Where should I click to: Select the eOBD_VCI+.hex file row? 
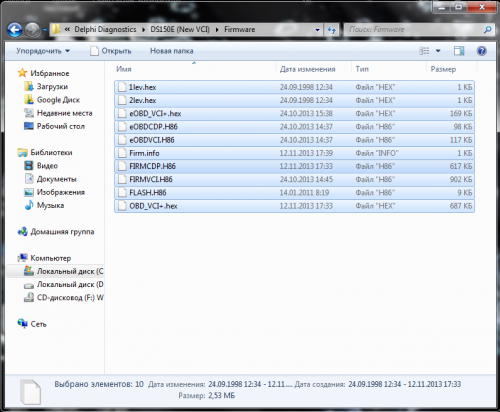(x=294, y=114)
